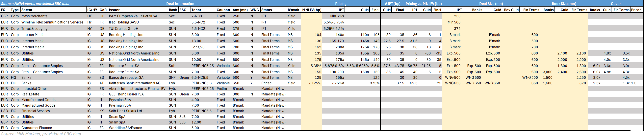Image resolution: width=644 pixels, height=137 pixels.
Task: Select the Mid 6%s IPT pricing cell
Action: coord(337,16)
